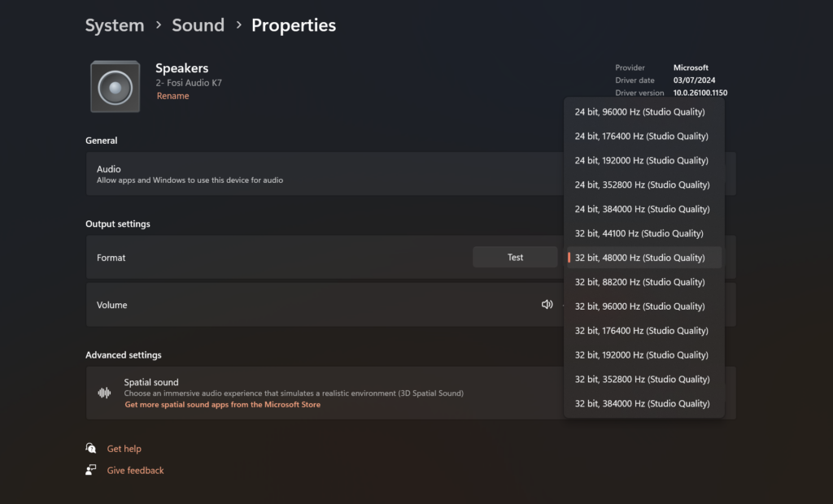The image size is (833, 504).
Task: Click the Give feedback icon
Action: point(91,470)
